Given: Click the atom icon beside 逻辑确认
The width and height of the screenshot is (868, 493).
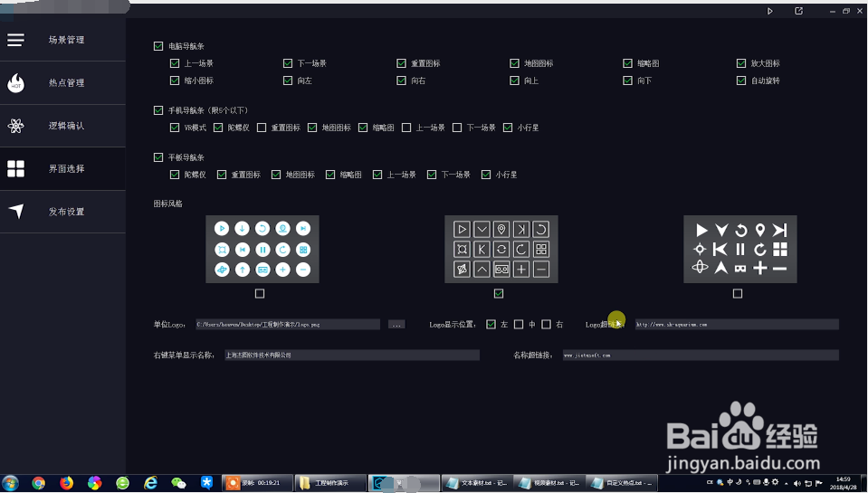Looking at the screenshot, I should pos(15,126).
